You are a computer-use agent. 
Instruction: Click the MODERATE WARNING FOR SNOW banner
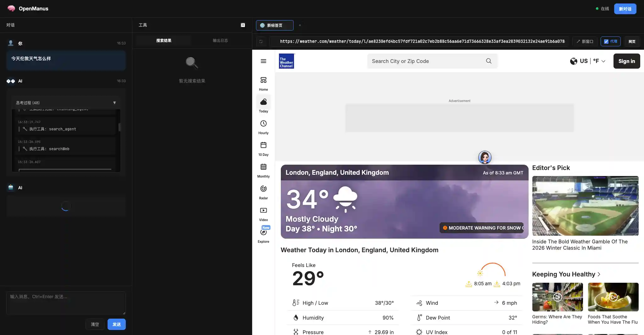coord(482,228)
